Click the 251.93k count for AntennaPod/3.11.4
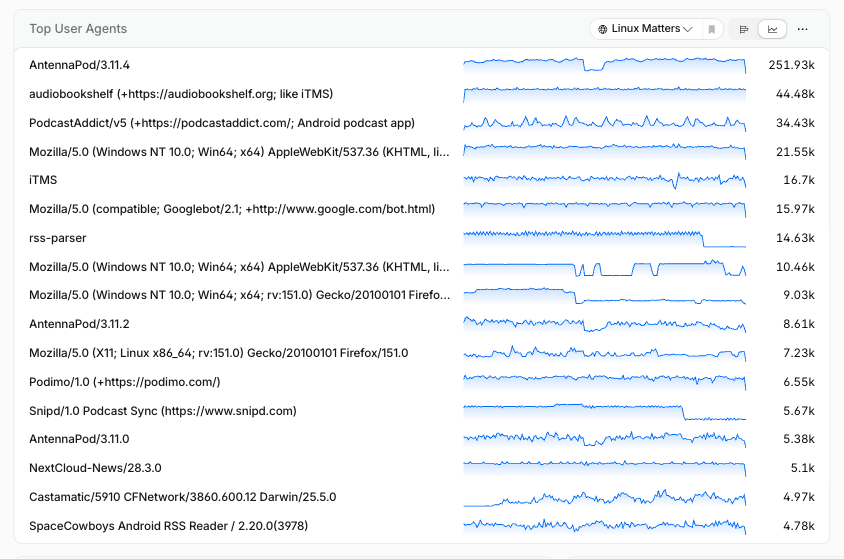The height and width of the screenshot is (559, 844). point(791,65)
